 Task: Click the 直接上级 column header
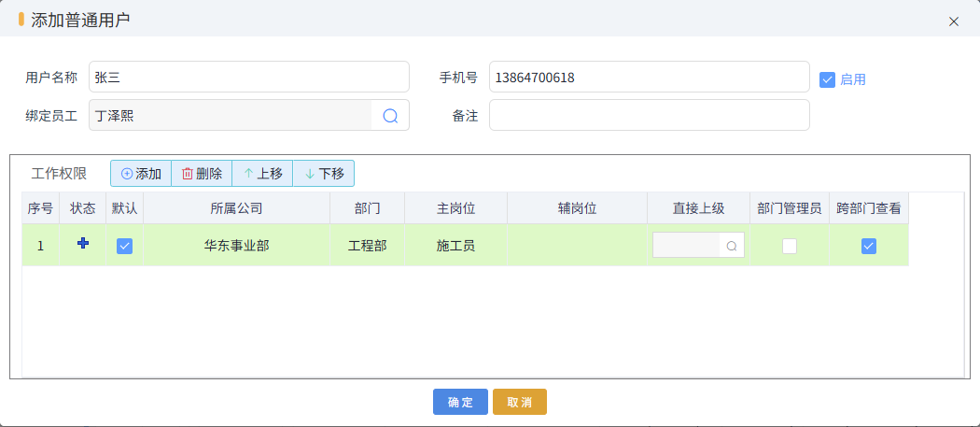coord(698,208)
